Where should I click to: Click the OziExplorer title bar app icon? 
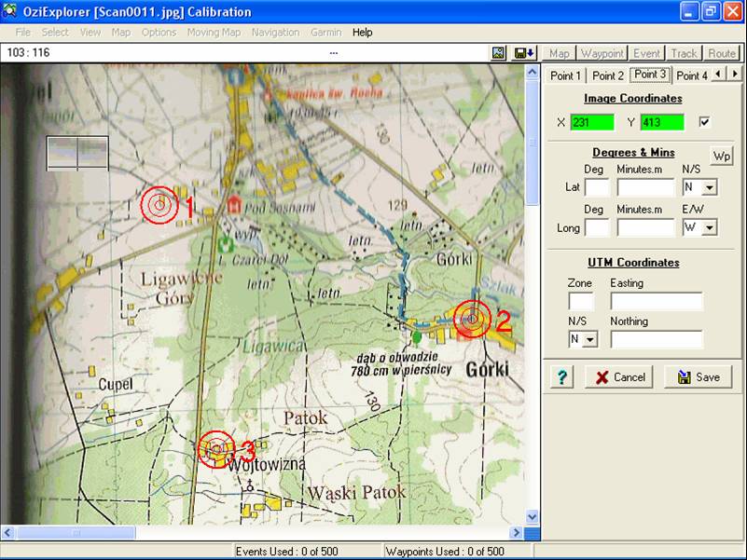(10, 11)
